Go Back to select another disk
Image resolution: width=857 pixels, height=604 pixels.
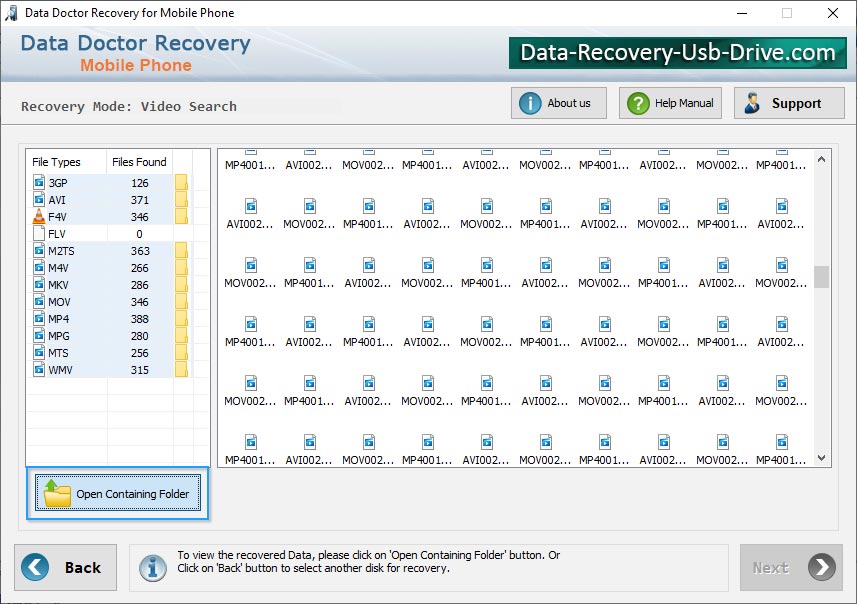[66, 567]
